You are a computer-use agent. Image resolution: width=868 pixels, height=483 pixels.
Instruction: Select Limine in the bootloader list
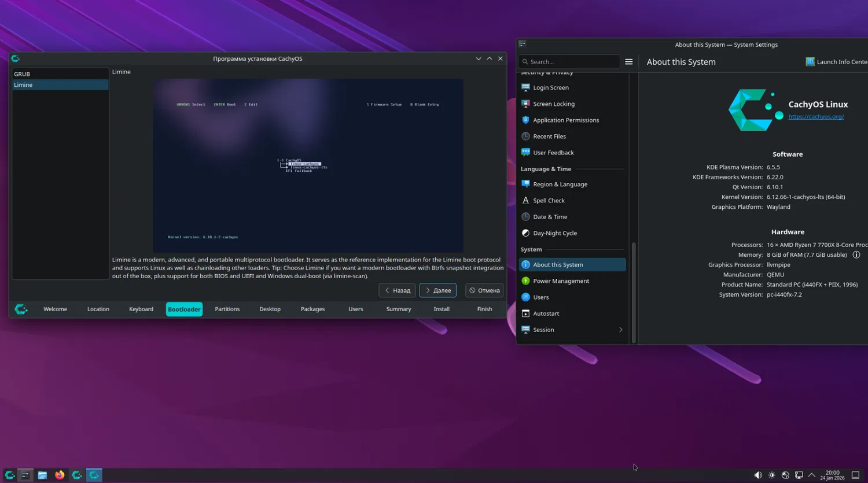60,85
